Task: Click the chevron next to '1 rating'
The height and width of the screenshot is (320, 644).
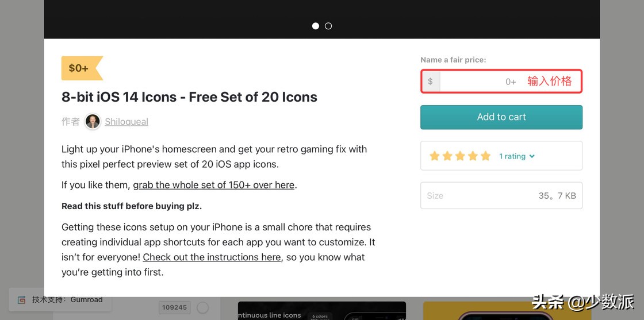Action: 532,156
